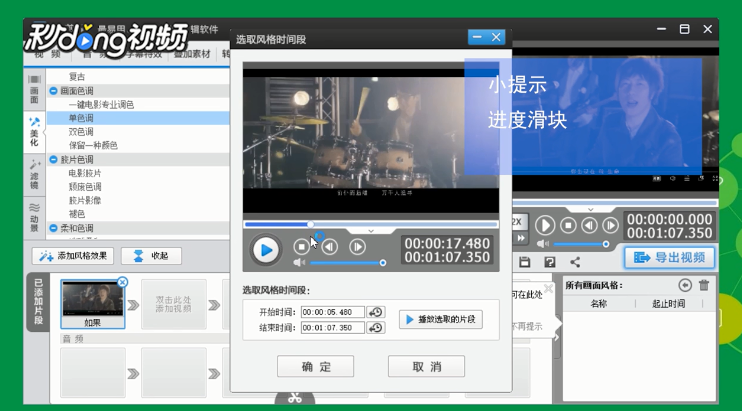Edit the end time field

pos(333,328)
